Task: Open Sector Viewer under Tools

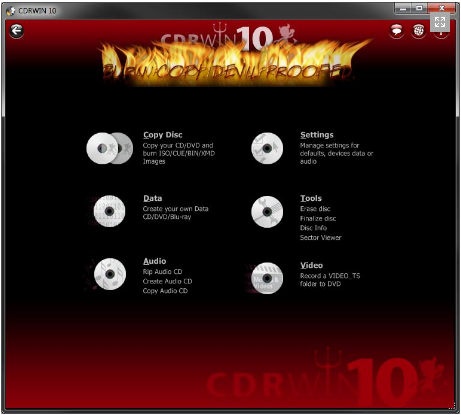Action: (x=321, y=238)
